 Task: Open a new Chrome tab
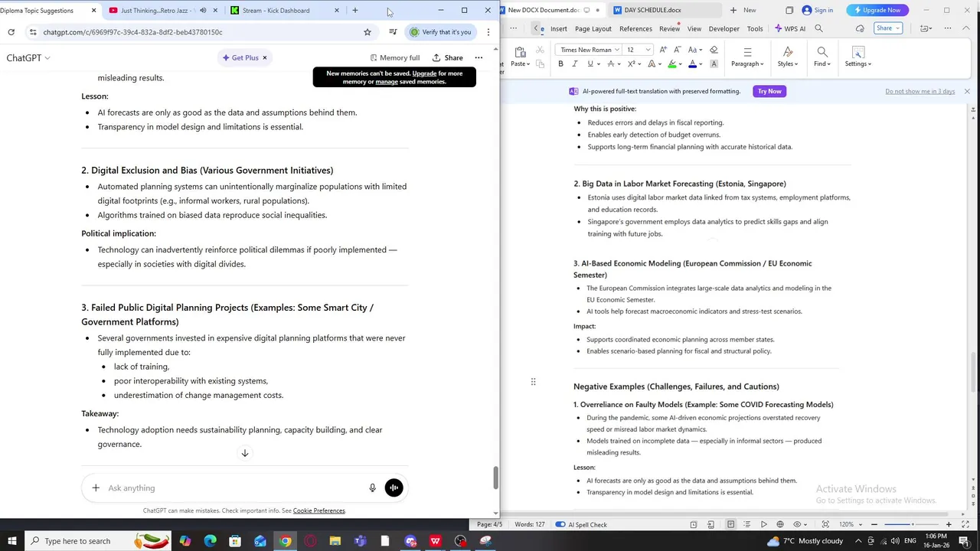(355, 11)
